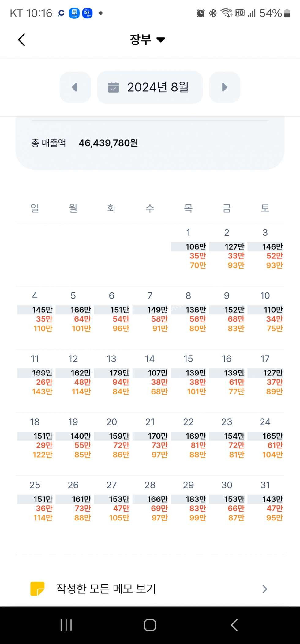
Task: Open the 2024년 8월 date picker
Action: click(150, 87)
